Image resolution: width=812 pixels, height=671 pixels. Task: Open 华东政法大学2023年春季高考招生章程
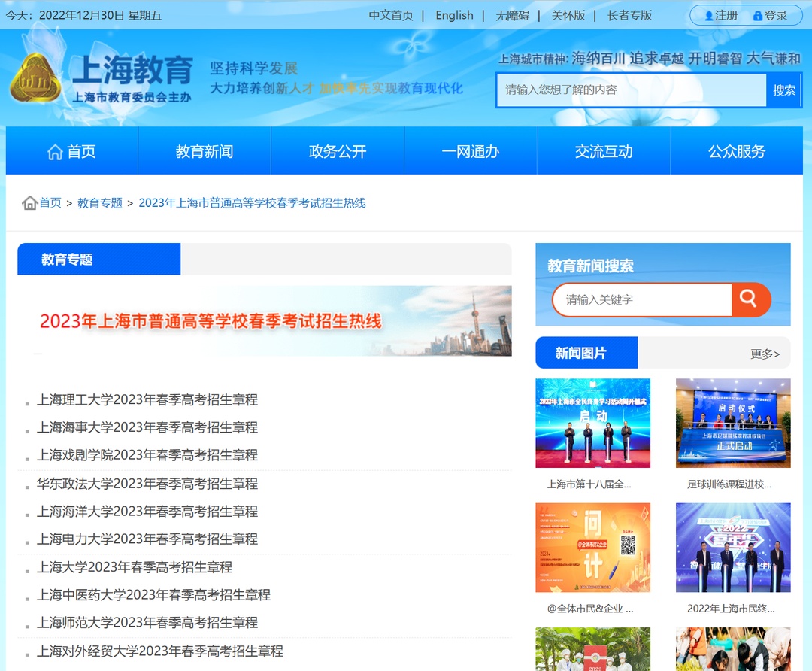[147, 484]
